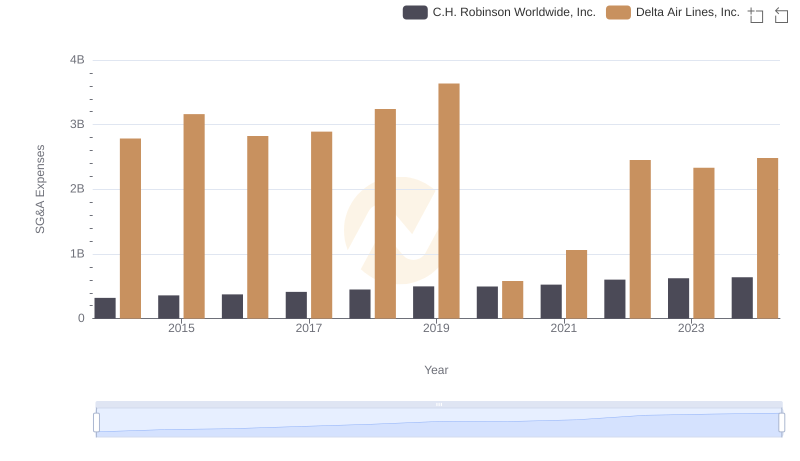Click the '2017' x-axis label
800x461 pixels.
pos(309,328)
